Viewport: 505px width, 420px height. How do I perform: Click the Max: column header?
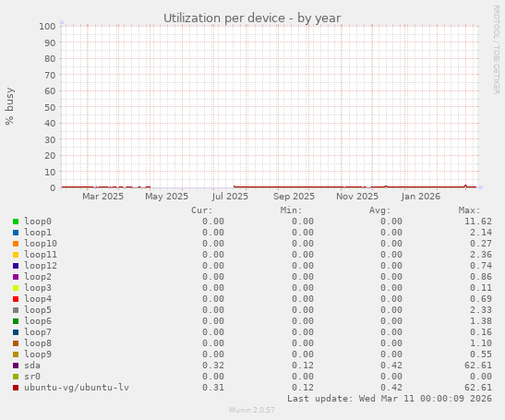pos(470,210)
